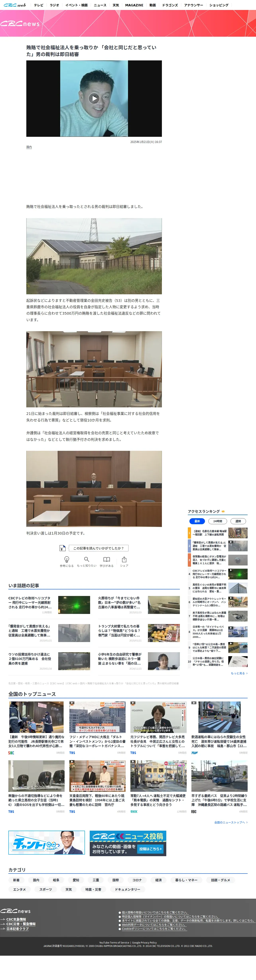Open the チャント! program banner
This screenshot has height=980, width=256.
(46, 843)
